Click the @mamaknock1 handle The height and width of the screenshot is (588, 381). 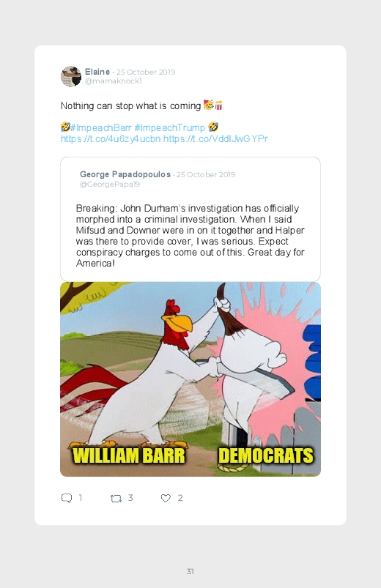click(114, 81)
